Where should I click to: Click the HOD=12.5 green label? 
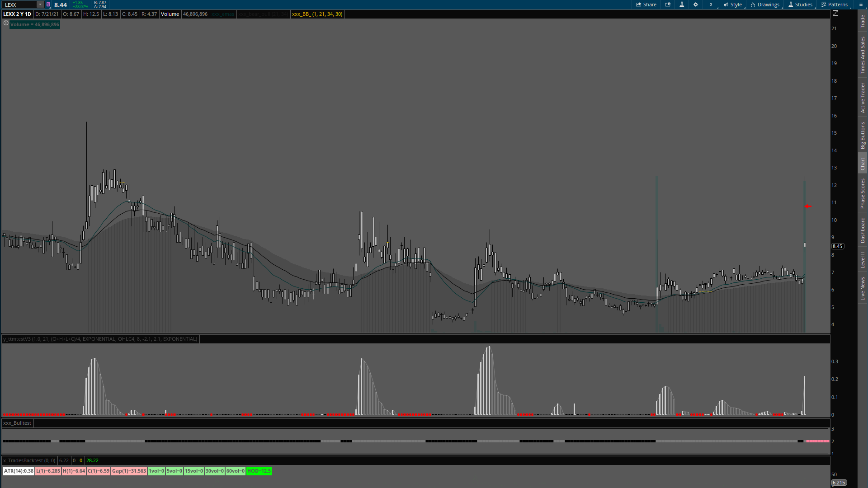(x=259, y=471)
